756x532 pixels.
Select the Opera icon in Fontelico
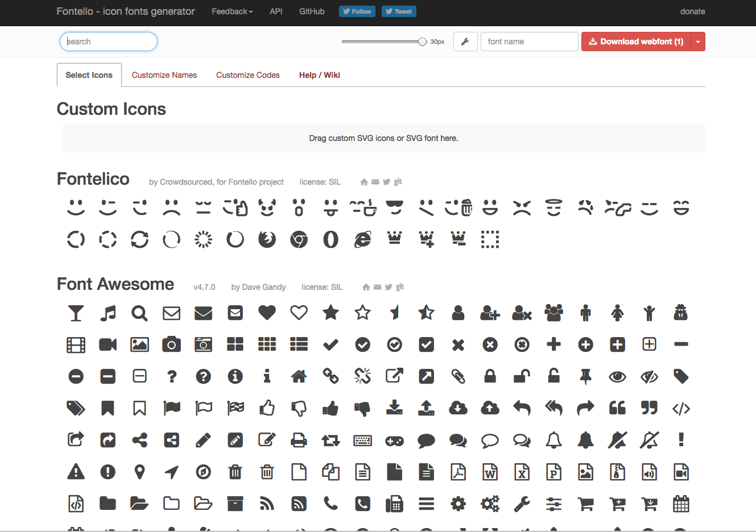[331, 240]
